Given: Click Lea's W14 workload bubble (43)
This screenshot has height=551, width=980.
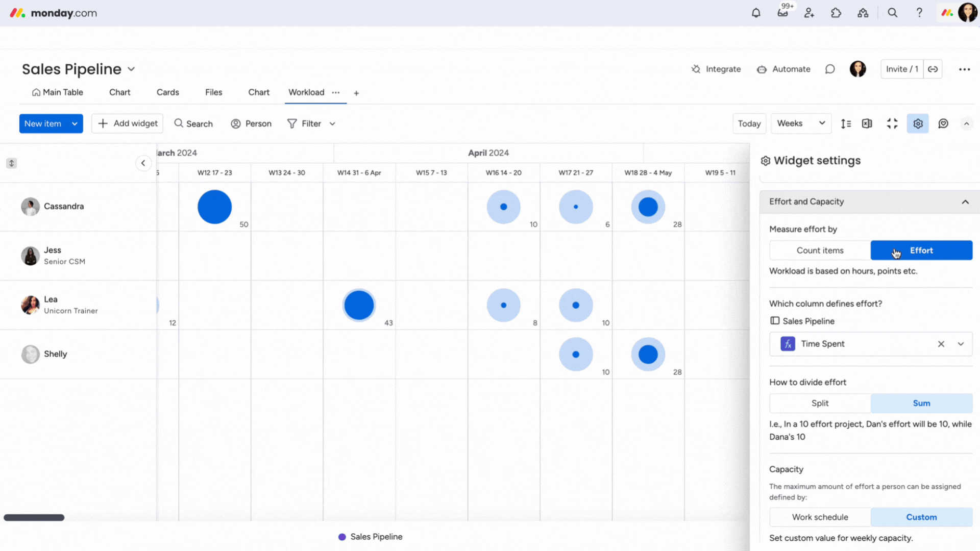Looking at the screenshot, I should click(x=359, y=305).
